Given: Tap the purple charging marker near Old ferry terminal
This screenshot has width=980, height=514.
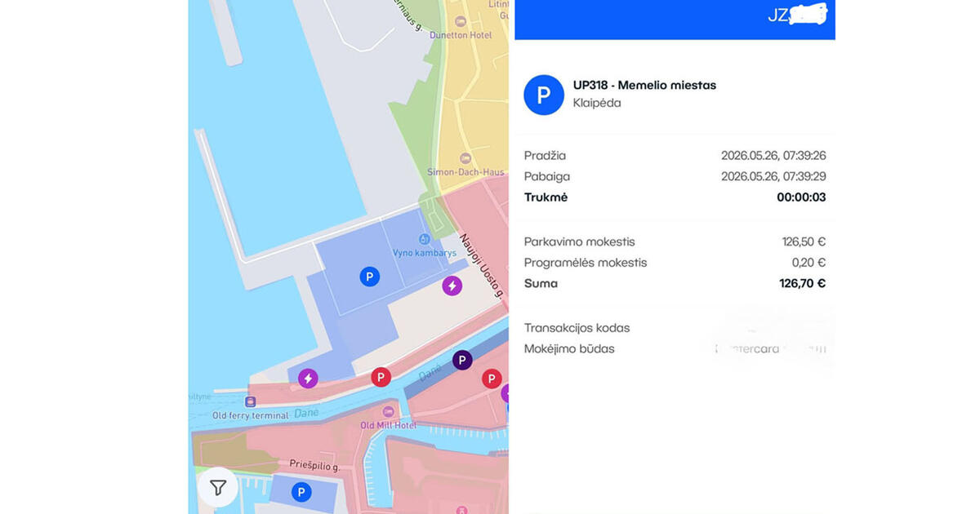Looking at the screenshot, I should [308, 379].
